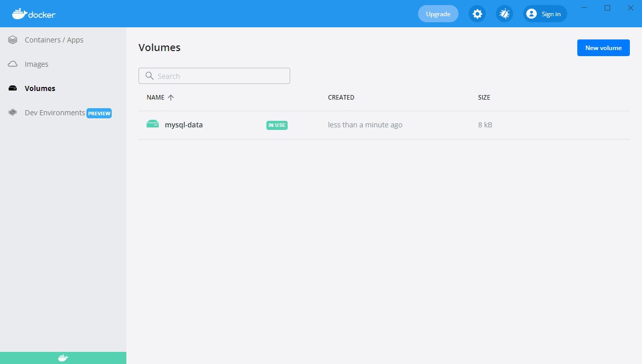Click the Sign in button

click(x=545, y=14)
